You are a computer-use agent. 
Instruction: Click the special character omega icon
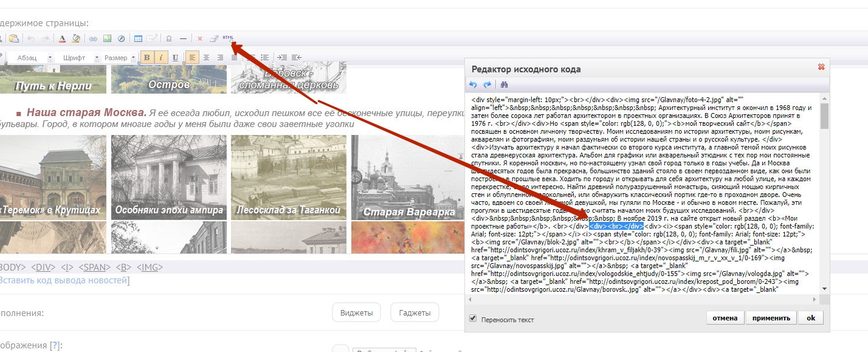pos(168,39)
